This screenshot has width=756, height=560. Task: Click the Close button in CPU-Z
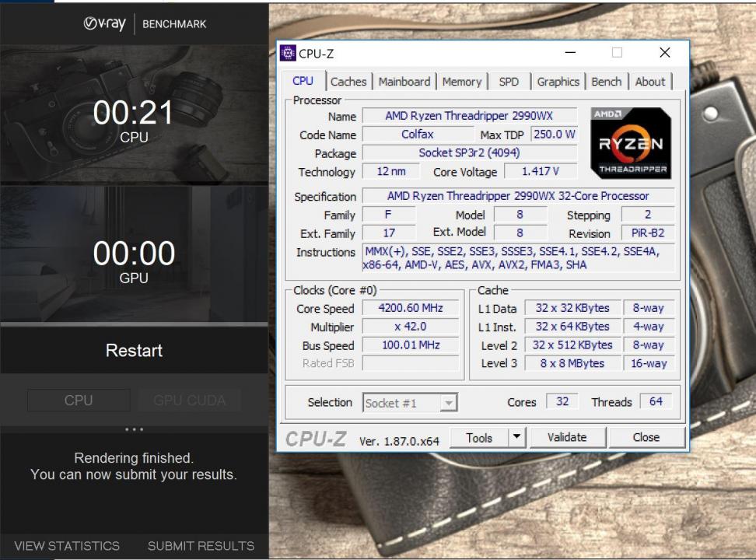646,437
